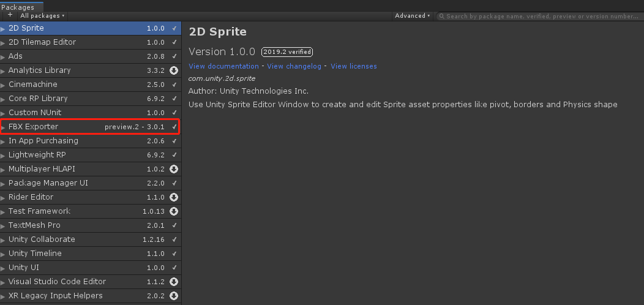Click the 'Version 1.0.0' heading text

point(222,52)
